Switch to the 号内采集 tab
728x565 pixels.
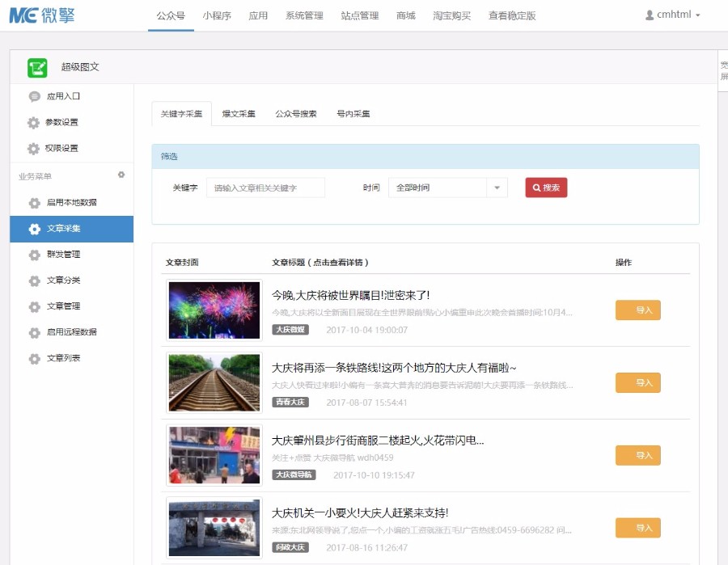353,114
